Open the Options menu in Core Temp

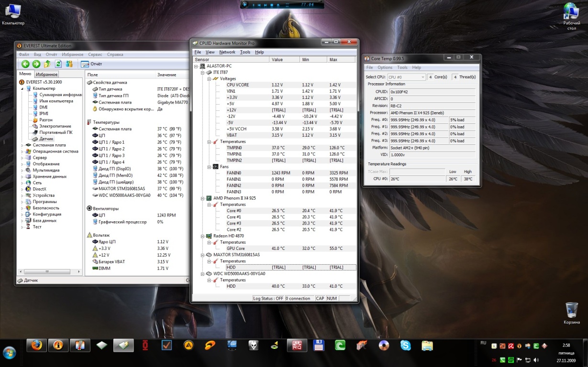coord(385,67)
